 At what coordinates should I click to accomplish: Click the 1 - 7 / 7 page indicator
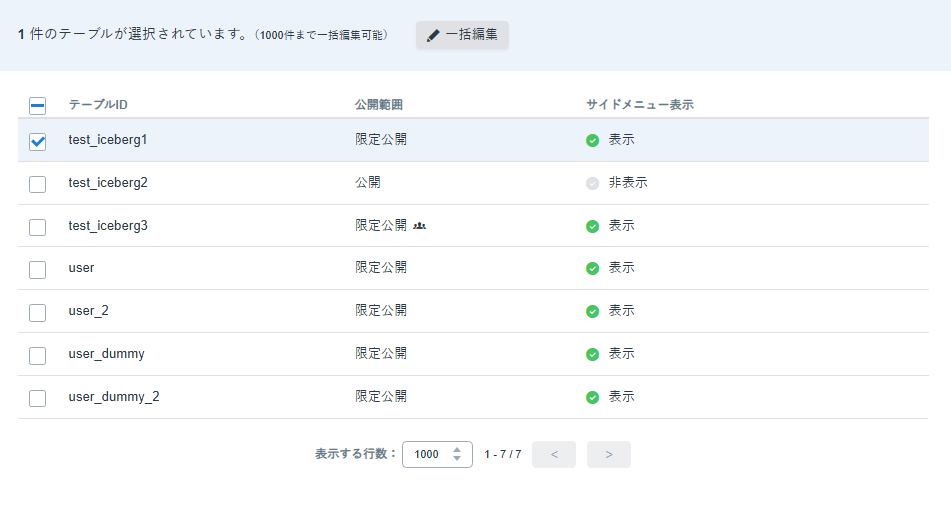[x=503, y=454]
